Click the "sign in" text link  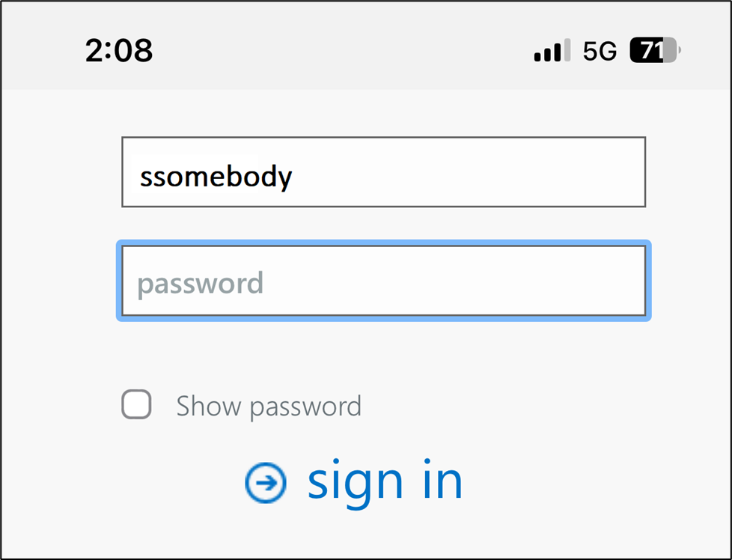[x=385, y=481]
